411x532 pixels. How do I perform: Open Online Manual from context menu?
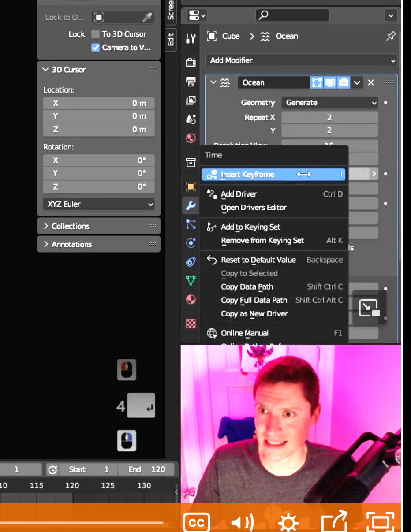(x=273, y=333)
